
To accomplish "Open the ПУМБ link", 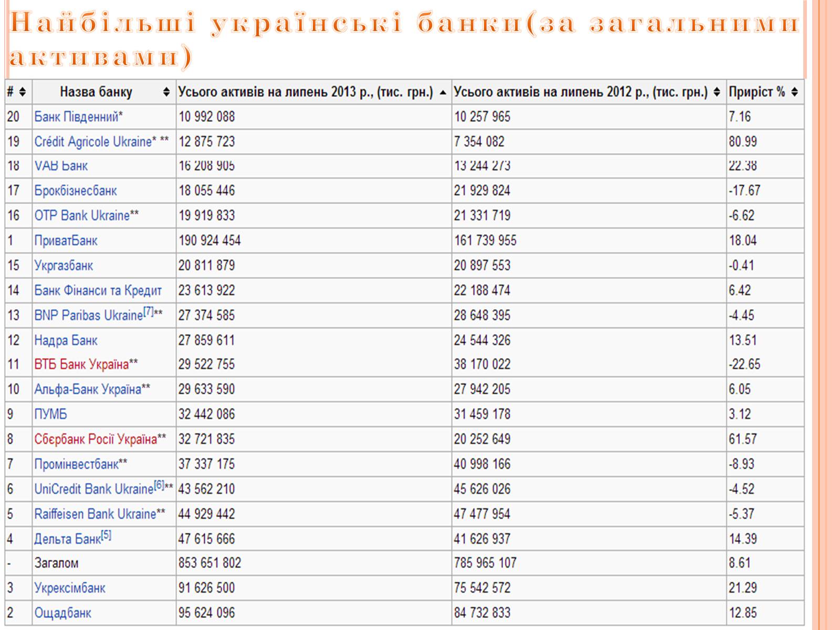I will [x=50, y=415].
